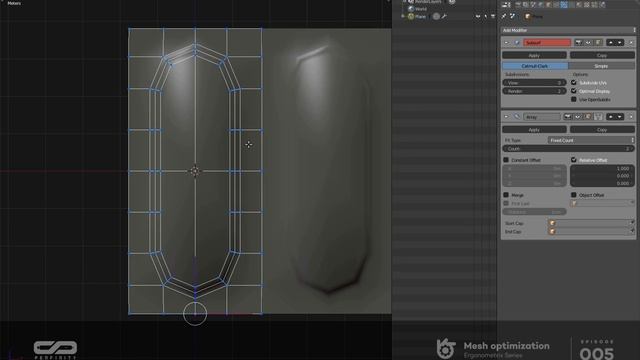
Task: Open the highlighted Modifiers properties tab
Action: point(564,4)
